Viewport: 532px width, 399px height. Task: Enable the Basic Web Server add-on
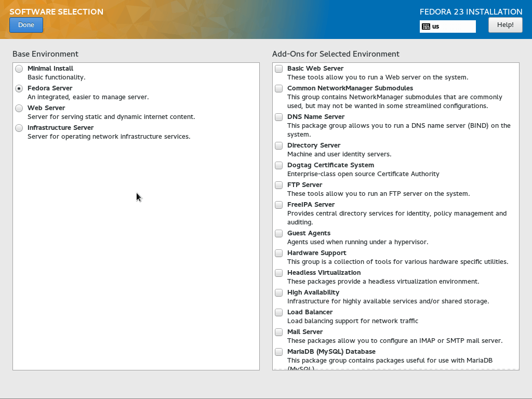pos(279,69)
